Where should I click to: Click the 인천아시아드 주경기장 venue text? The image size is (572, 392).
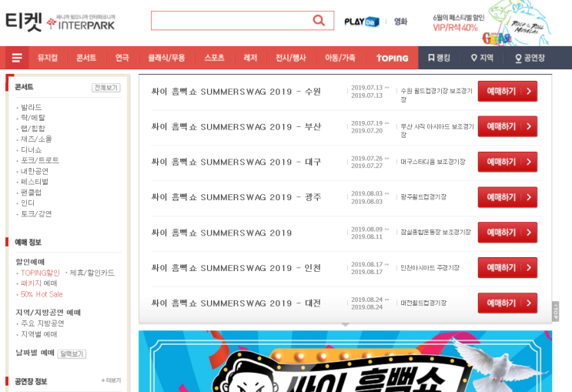tap(430, 268)
